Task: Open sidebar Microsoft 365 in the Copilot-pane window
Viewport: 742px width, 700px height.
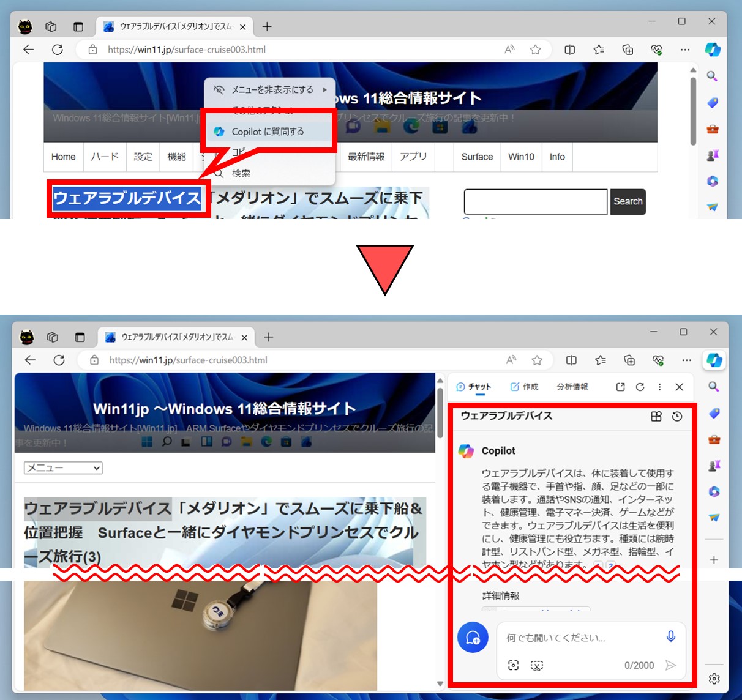Action: [x=713, y=492]
